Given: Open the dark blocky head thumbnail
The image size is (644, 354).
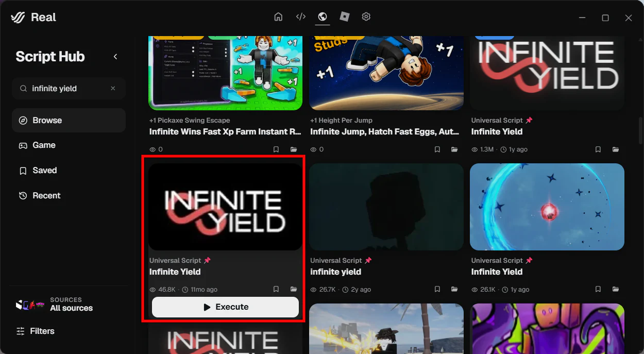Looking at the screenshot, I should click(386, 207).
